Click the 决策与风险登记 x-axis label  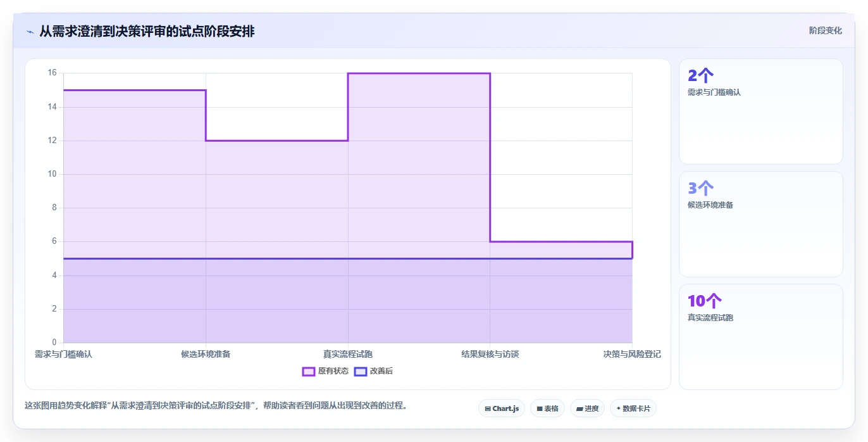(x=632, y=354)
